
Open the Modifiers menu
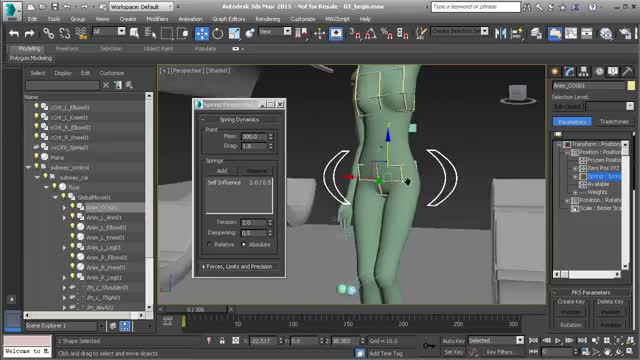click(x=157, y=19)
